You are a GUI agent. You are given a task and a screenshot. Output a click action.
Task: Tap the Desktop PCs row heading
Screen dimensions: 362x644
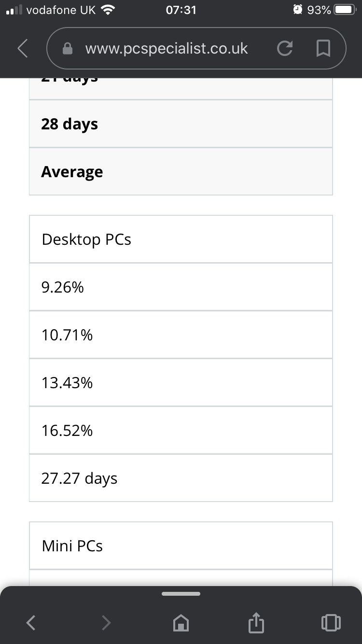[181, 239]
